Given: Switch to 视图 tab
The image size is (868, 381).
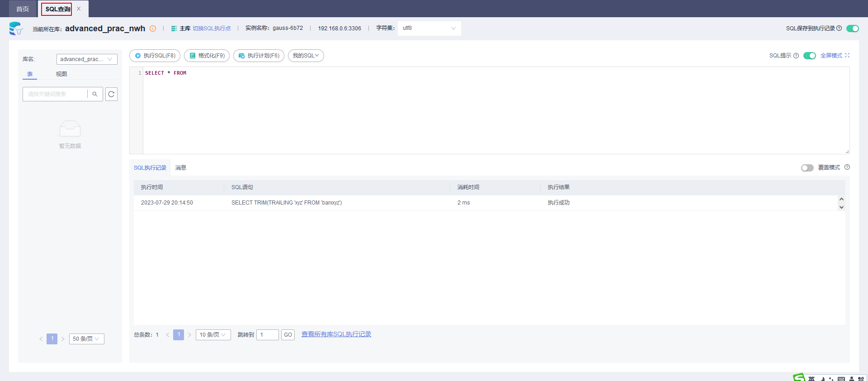Looking at the screenshot, I should tap(61, 74).
